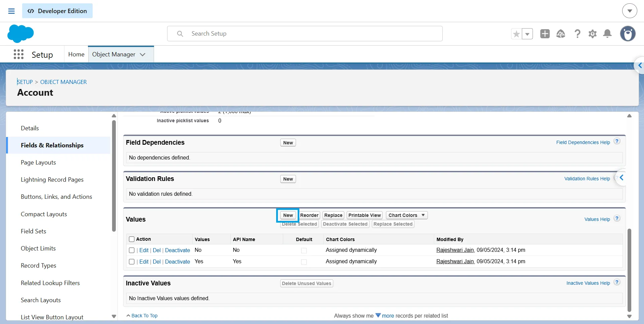Click Deactivate Selected button
Viewport: 644px width, 324px height.
pyautogui.click(x=345, y=224)
